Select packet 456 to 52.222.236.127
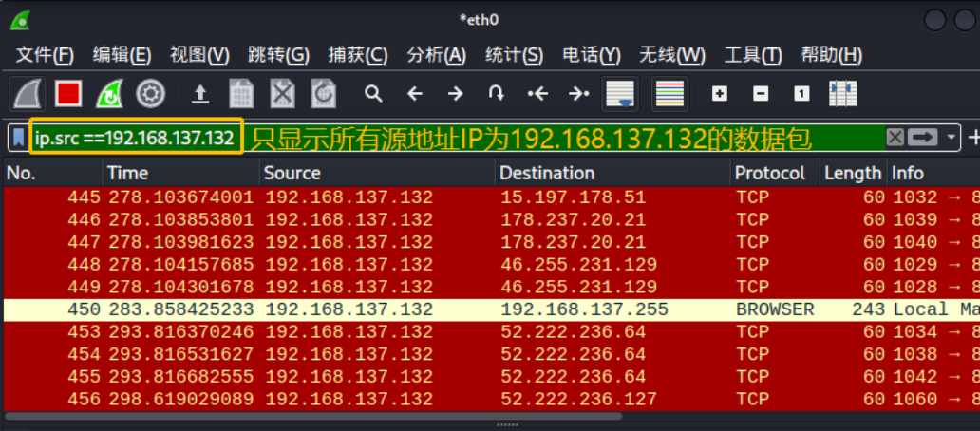Image resolution: width=980 pixels, height=431 pixels. coord(492,399)
